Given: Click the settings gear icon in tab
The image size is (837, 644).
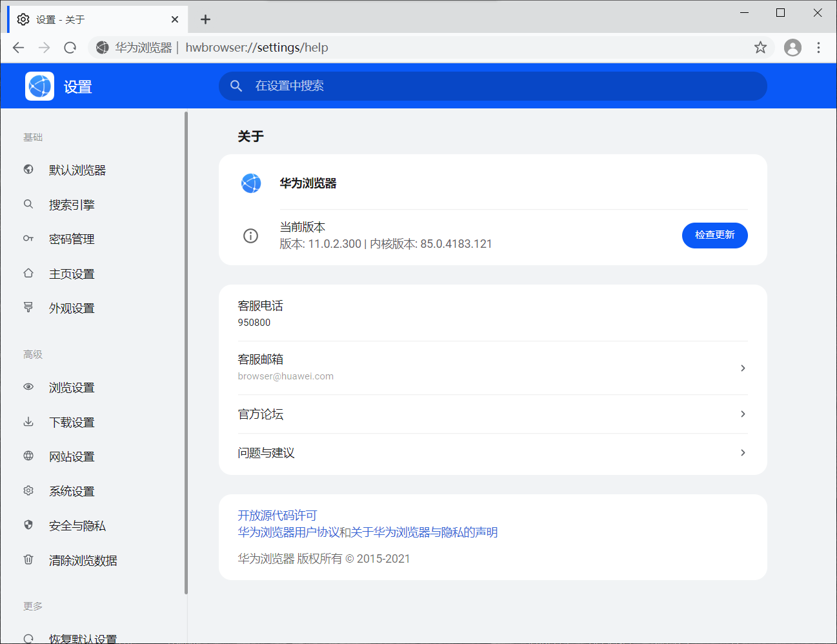Looking at the screenshot, I should 23,19.
